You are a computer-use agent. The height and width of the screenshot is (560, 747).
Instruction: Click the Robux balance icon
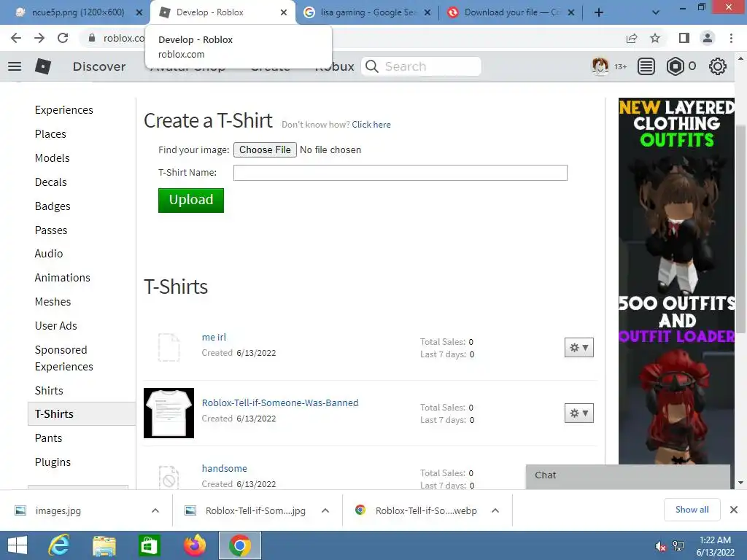[x=675, y=66]
